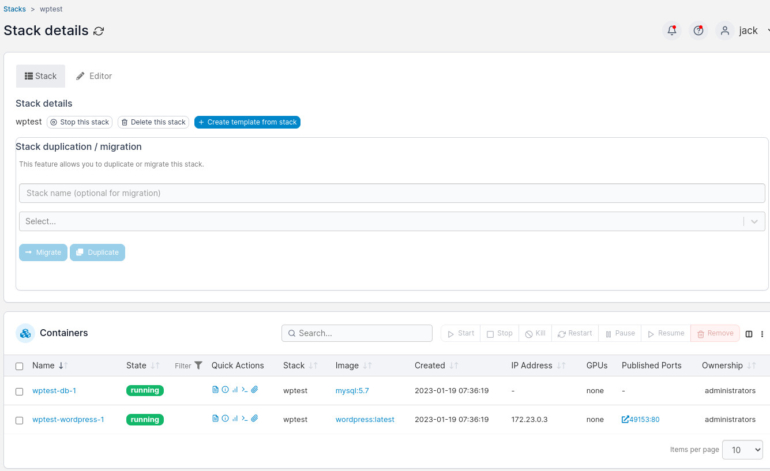The width and height of the screenshot is (770, 471).
Task: Click the refresh icon beside Stack details
Action: point(98,31)
